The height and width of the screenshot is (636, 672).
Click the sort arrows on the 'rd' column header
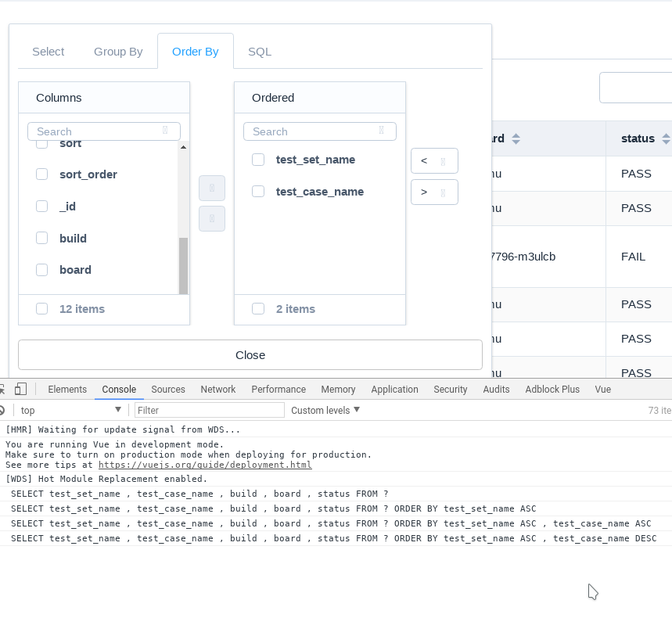516,138
